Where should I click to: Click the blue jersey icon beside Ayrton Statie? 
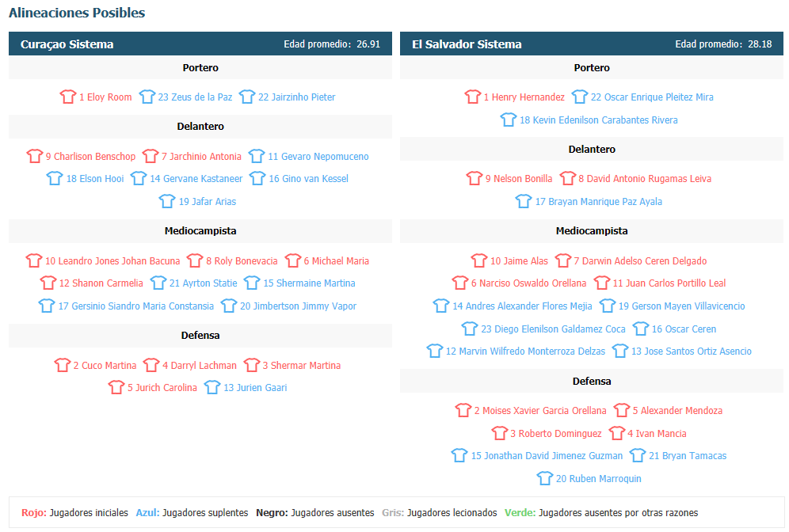click(x=158, y=283)
